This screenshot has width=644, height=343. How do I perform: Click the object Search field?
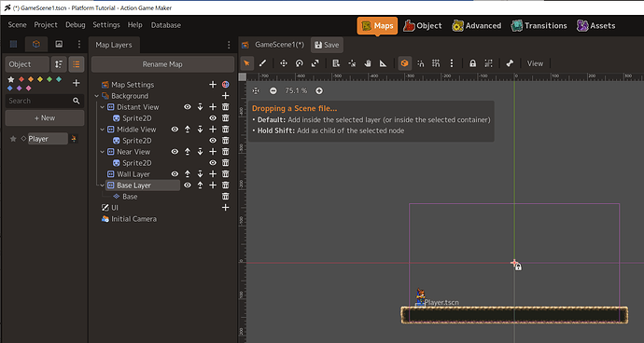point(44,101)
